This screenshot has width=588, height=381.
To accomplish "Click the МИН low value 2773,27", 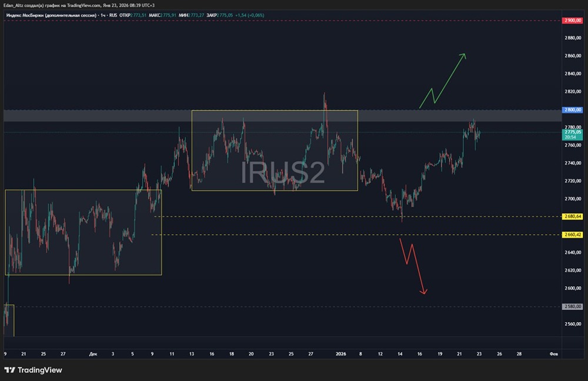I will pos(196,15).
